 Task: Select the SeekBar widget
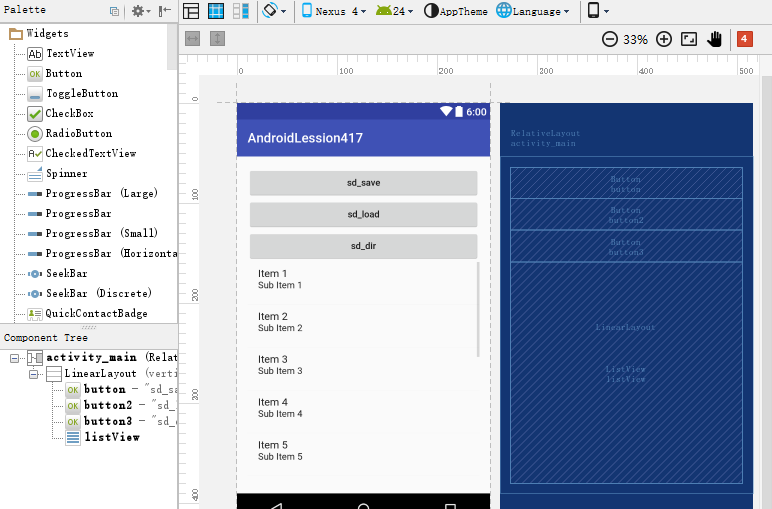[57, 273]
